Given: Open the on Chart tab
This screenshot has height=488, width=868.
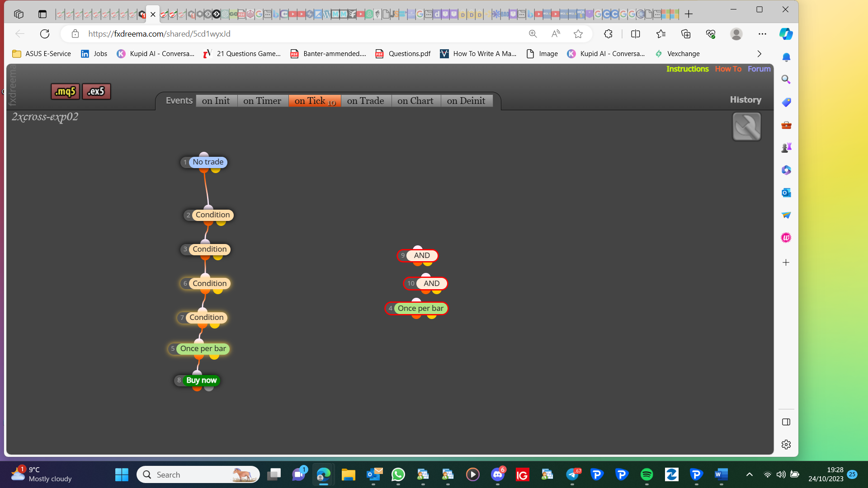Looking at the screenshot, I should [x=415, y=101].
